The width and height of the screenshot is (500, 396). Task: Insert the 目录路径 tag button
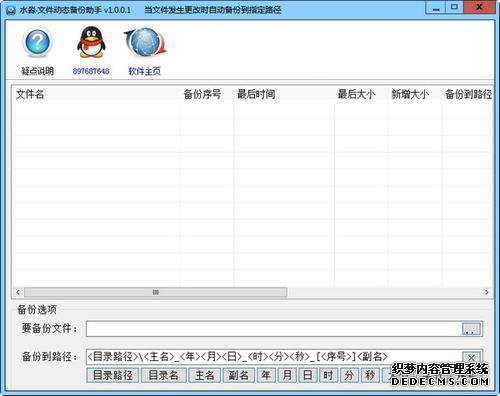pyautogui.click(x=113, y=375)
